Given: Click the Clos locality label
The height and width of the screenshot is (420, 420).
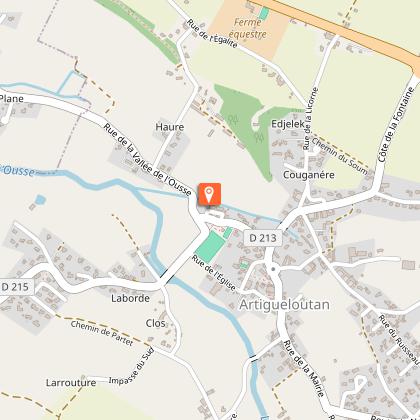Looking at the screenshot, I should [x=156, y=323].
